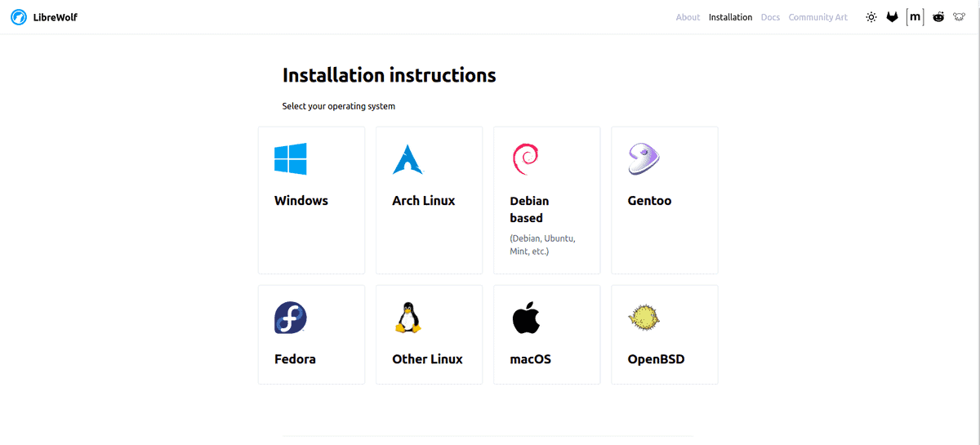Open the Matrix chat icon link
The height and width of the screenshot is (445, 980).
point(915,17)
